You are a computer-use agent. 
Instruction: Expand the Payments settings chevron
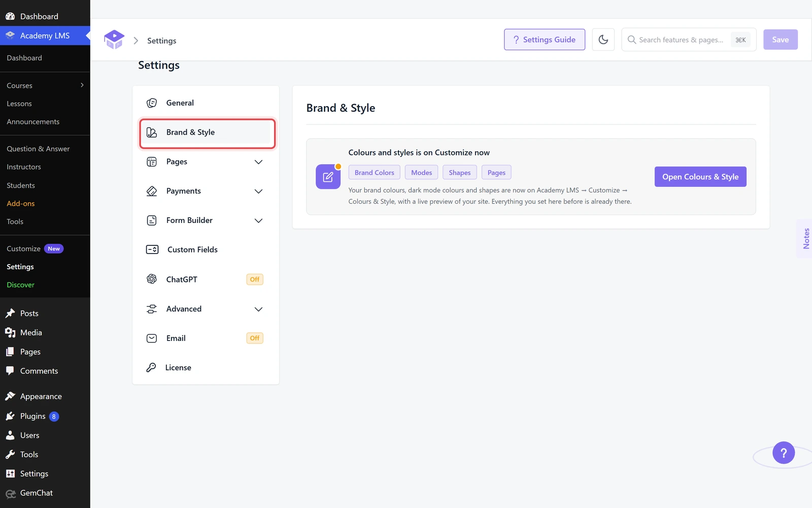pos(258,192)
